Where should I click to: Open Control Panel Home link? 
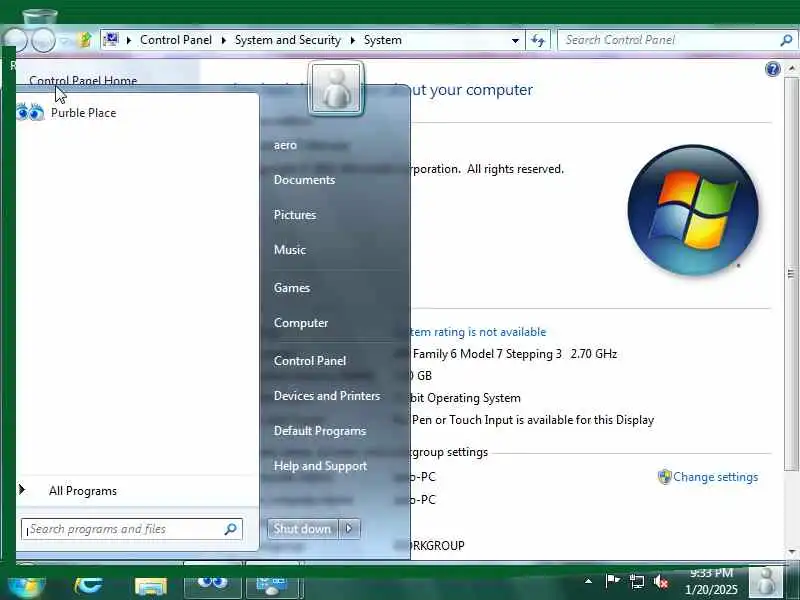point(83,81)
